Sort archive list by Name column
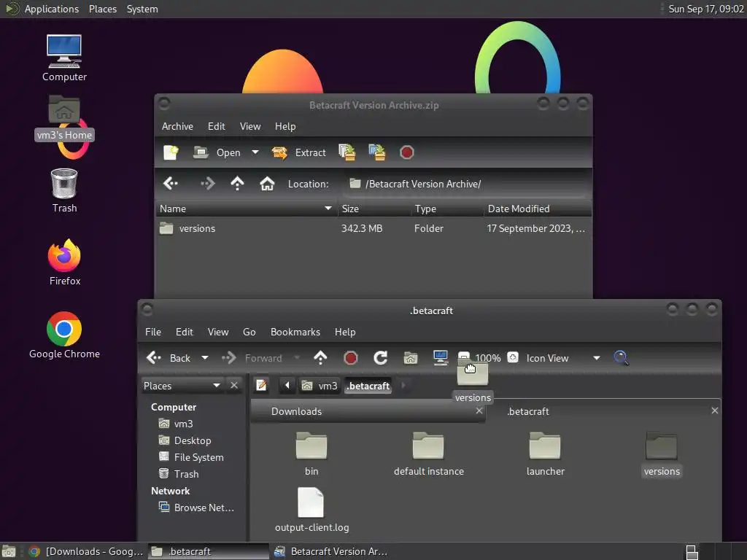747x560 pixels. 247,209
